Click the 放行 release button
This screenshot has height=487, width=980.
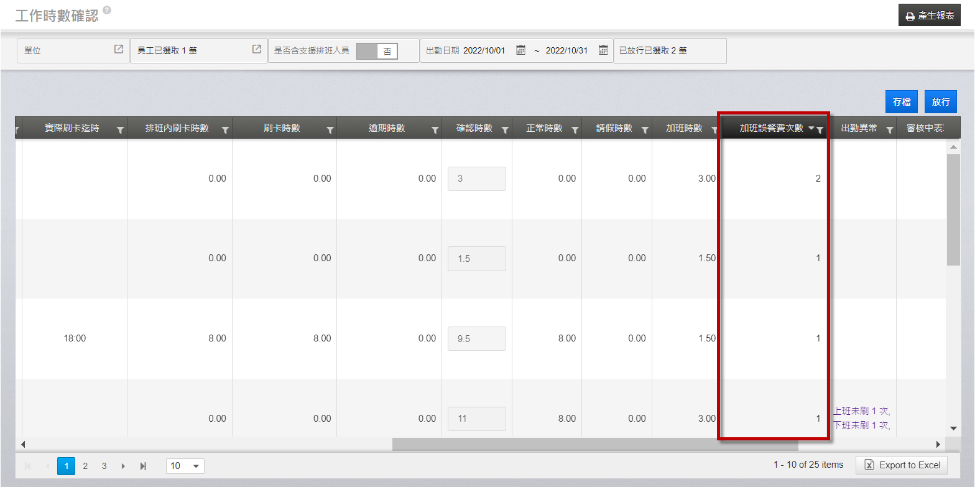tap(940, 102)
